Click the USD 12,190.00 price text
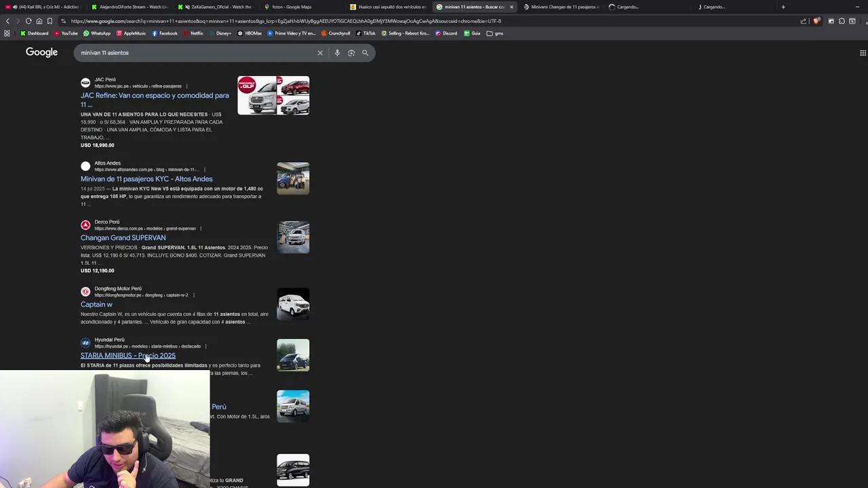This screenshot has height=488, width=868. click(97, 270)
